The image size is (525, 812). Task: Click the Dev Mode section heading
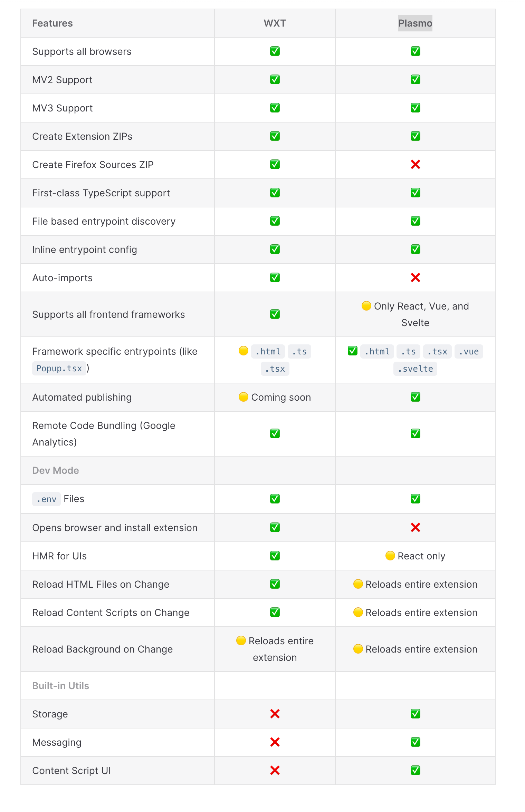point(56,470)
